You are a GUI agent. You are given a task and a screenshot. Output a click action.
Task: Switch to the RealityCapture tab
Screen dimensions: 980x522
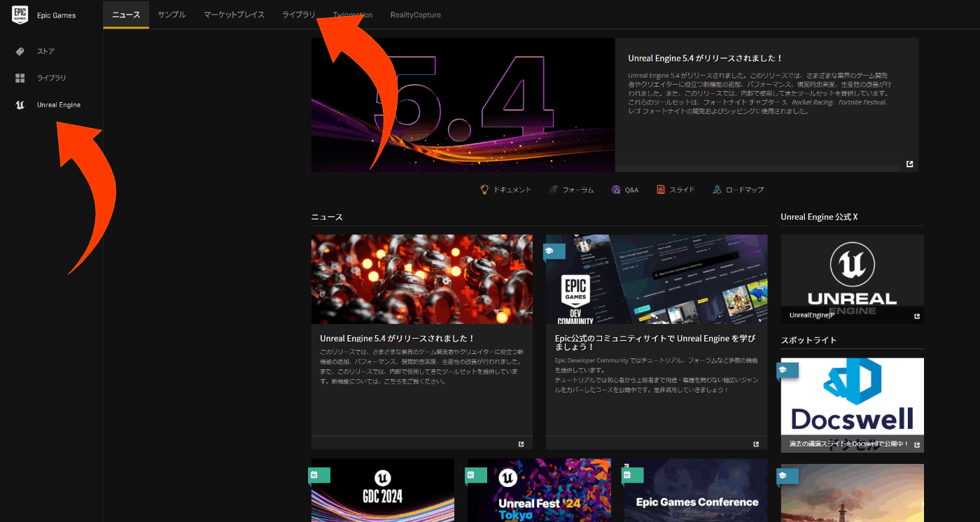tap(416, 15)
